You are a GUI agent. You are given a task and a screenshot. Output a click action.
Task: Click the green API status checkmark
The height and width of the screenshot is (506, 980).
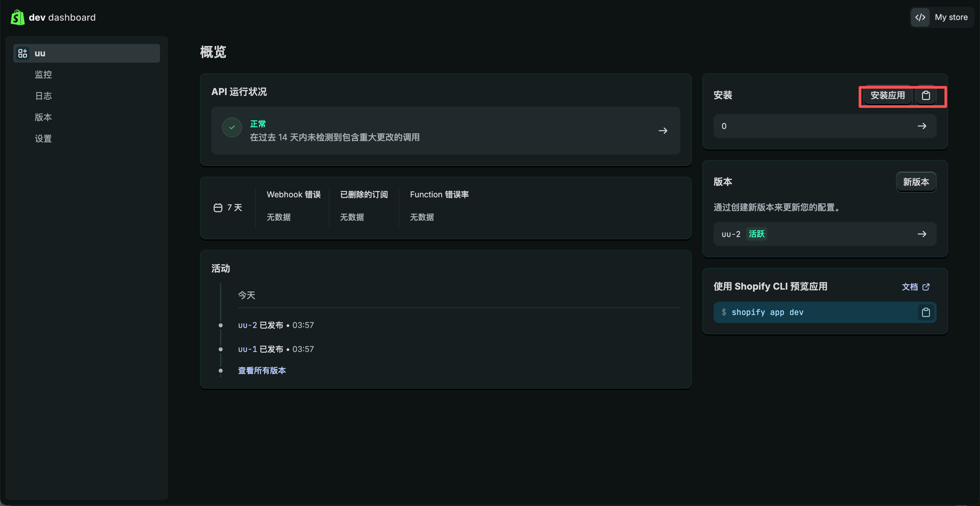point(232,127)
